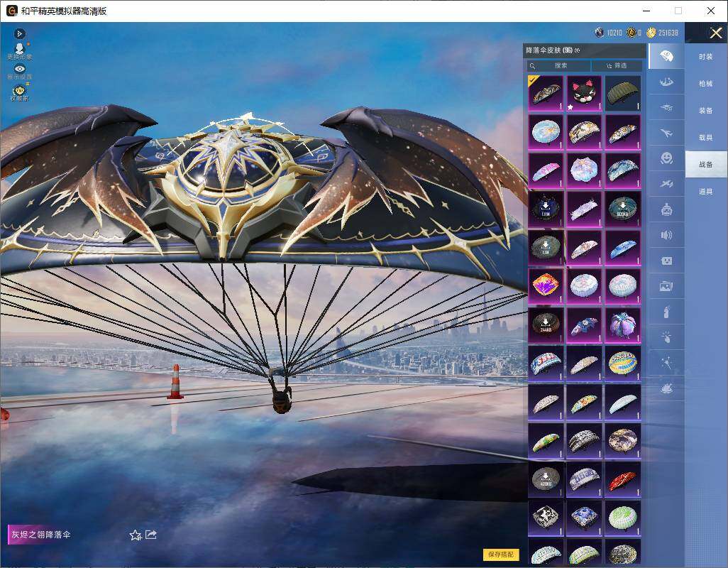Screen dimensions: 728x568
Task: Switch to the 枪械 tab
Action: [x=706, y=84]
